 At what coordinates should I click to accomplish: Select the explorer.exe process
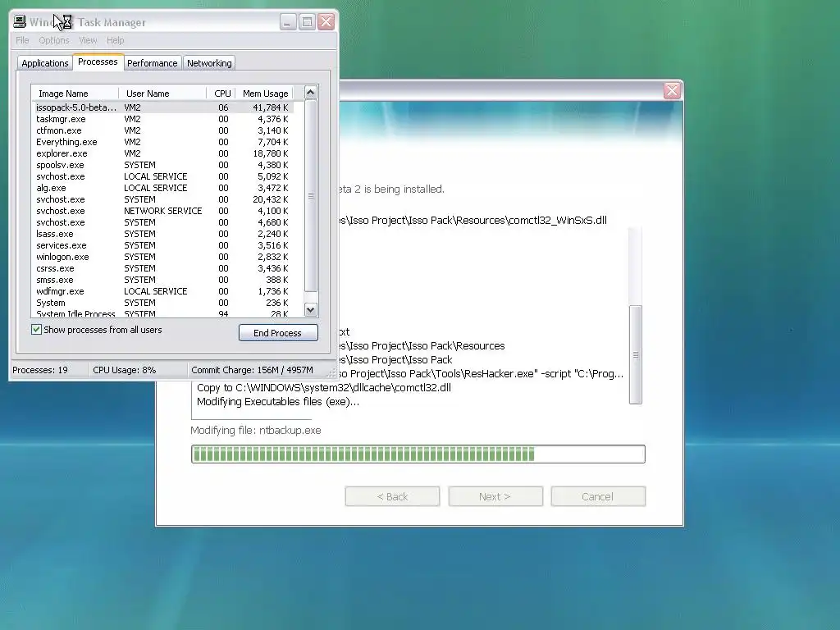click(163, 153)
